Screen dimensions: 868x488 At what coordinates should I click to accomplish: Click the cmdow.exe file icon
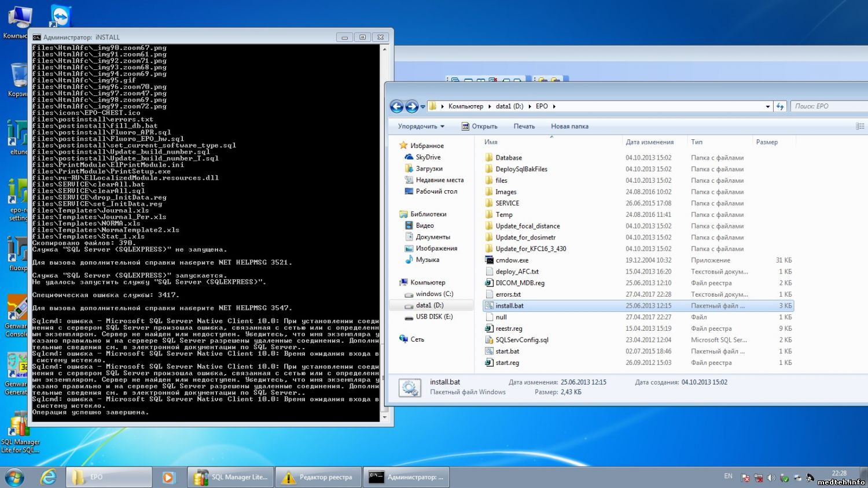point(489,260)
